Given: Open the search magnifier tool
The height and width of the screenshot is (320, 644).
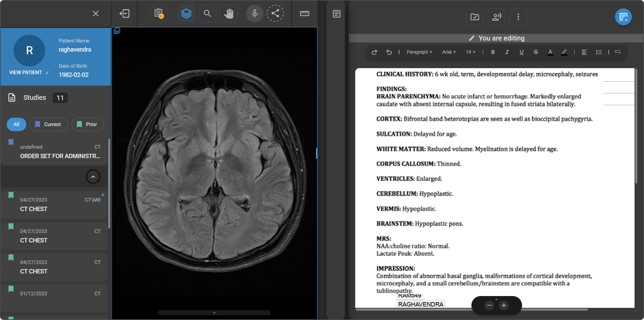Looking at the screenshot, I should (207, 14).
